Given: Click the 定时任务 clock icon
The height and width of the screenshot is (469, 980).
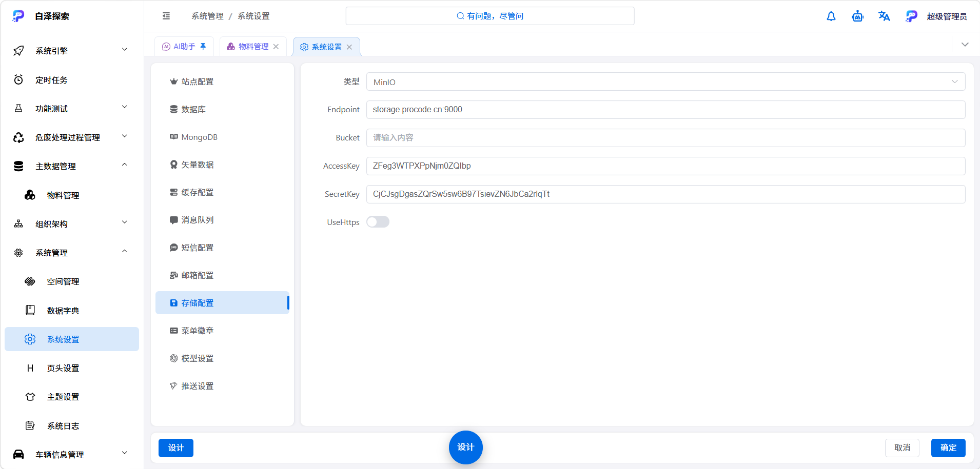Looking at the screenshot, I should click(18, 79).
